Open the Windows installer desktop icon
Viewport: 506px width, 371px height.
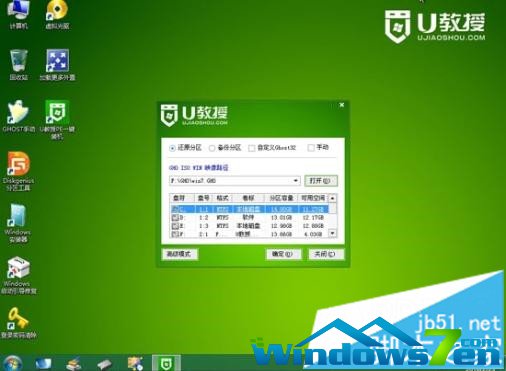[18, 223]
